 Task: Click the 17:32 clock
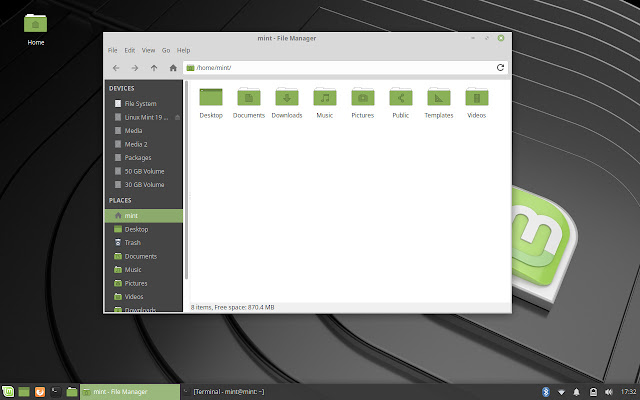629,392
